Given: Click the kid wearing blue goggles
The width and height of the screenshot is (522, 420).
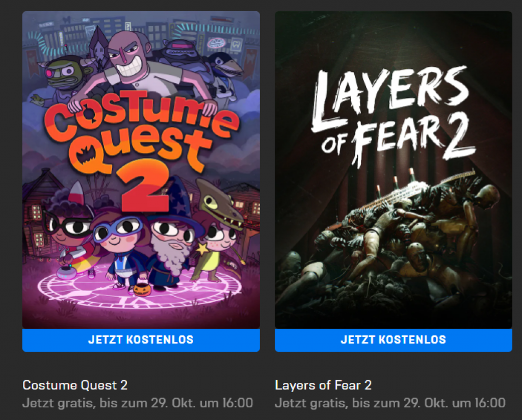Looking at the screenshot, I should tap(120, 240).
